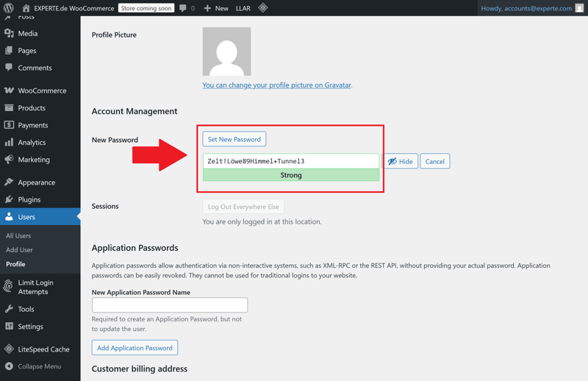Screen dimensions: 588x381
Task: Click the diamond icon next to LLAR
Action: 262,8
